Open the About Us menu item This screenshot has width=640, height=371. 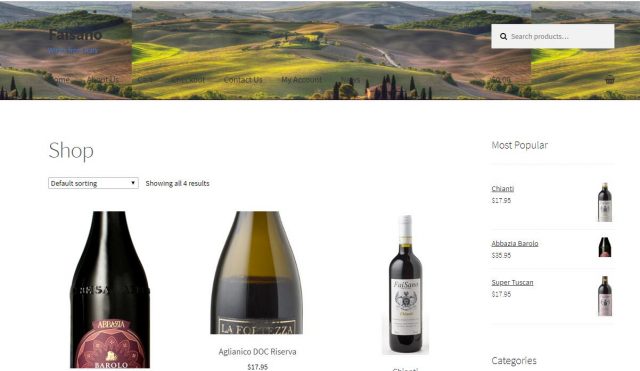(x=103, y=80)
